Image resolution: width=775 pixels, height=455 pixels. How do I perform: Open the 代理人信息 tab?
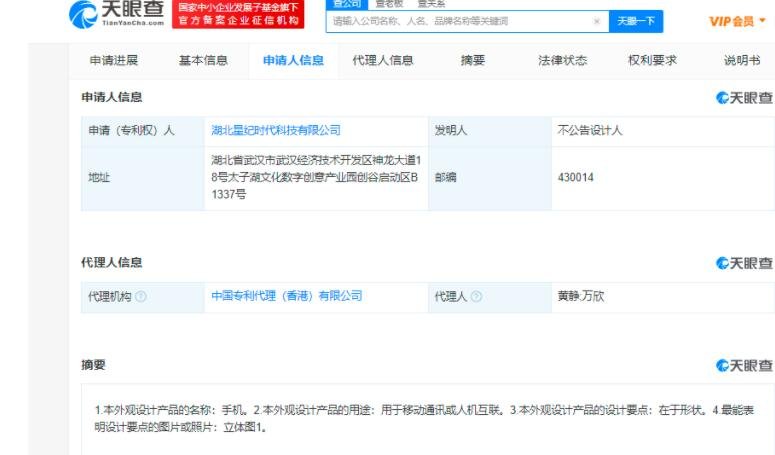(x=383, y=60)
